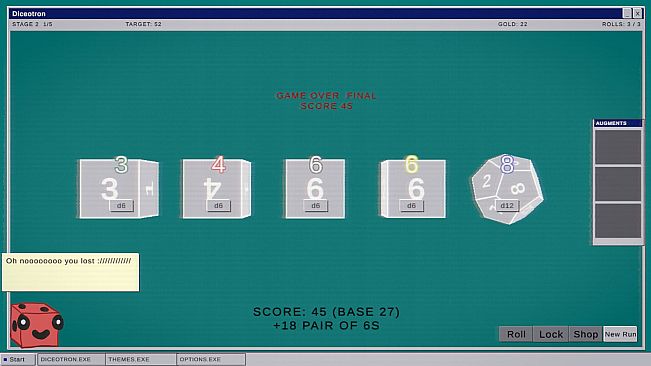Click the mascot's yellow speech bubble
The height and width of the screenshot is (366, 651).
pyautogui.click(x=71, y=272)
